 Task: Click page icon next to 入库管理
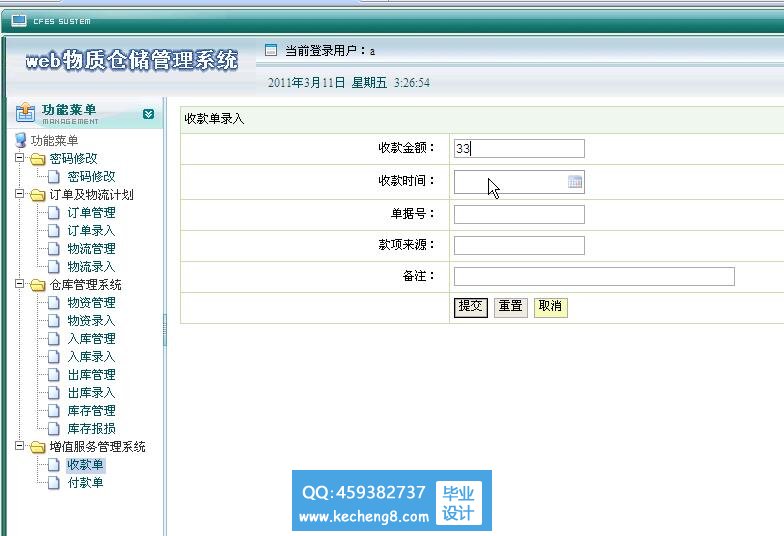[54, 339]
